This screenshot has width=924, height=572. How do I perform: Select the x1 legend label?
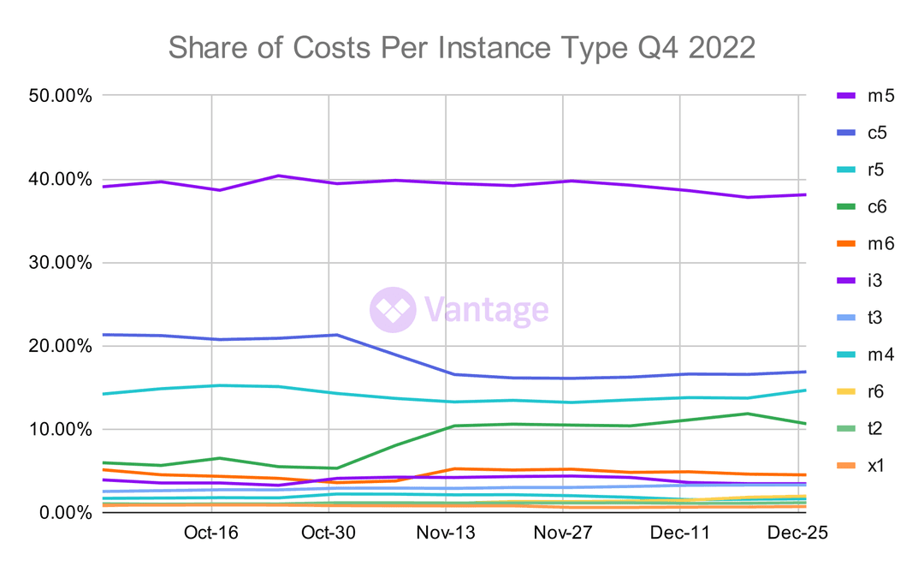click(x=876, y=466)
